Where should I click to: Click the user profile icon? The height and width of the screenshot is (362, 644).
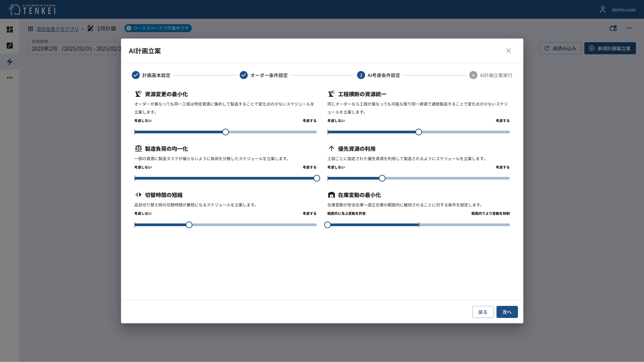602,10
